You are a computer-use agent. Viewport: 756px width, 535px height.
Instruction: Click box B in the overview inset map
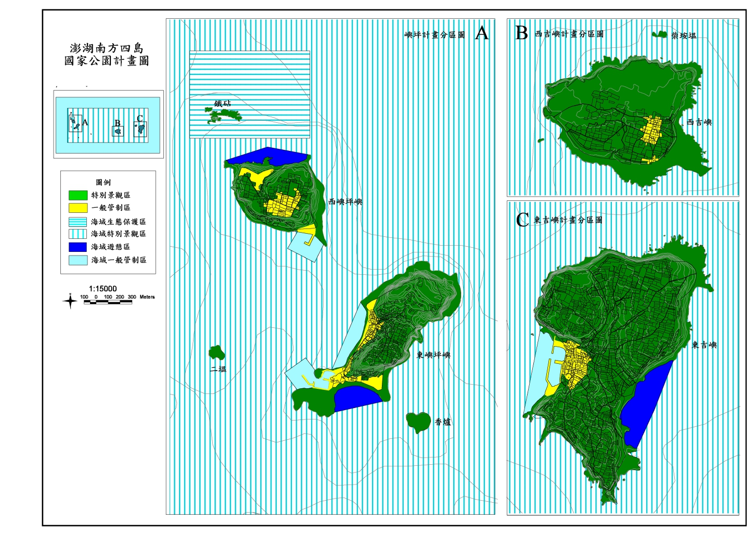[118, 131]
